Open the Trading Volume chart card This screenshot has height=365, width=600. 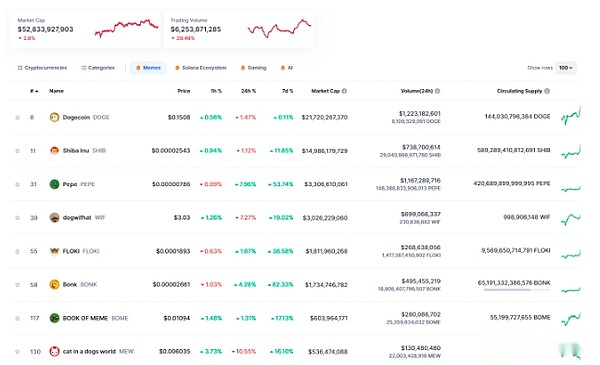click(x=239, y=29)
